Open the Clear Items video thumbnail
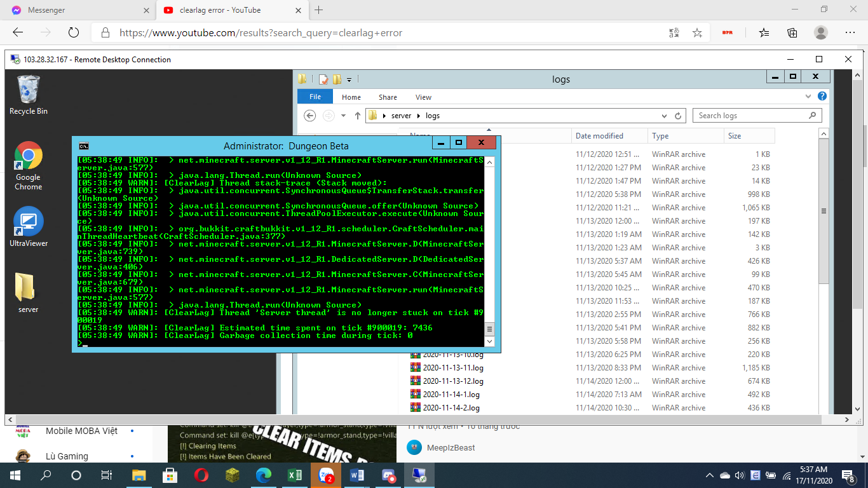The image size is (868, 488). click(x=282, y=444)
